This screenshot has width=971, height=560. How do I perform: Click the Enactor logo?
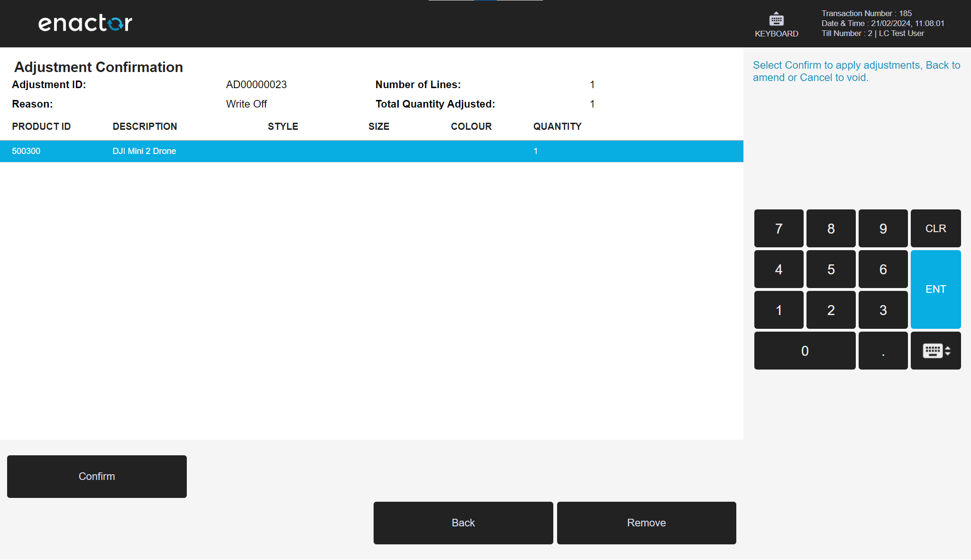click(85, 23)
